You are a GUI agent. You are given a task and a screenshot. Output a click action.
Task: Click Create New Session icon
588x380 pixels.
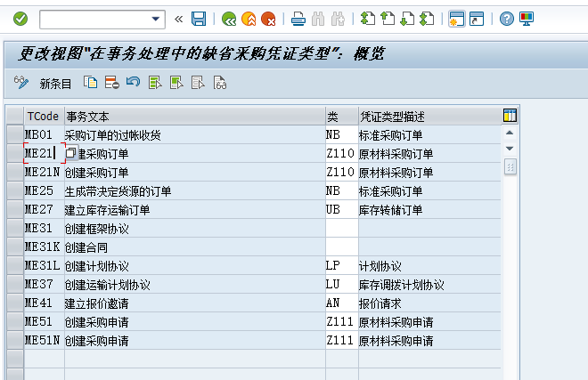[x=457, y=19]
